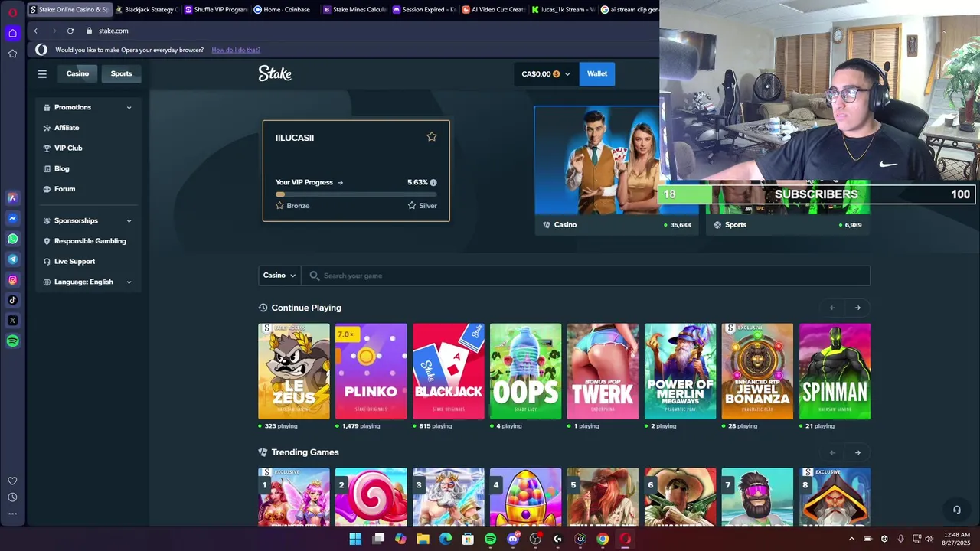Open Affiliate sidebar link
Screen dimensions: 980x551
coord(67,128)
